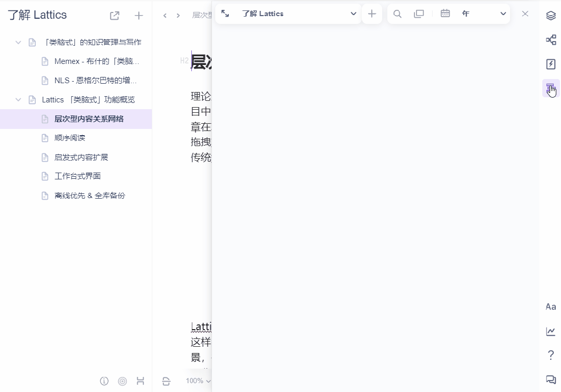Toggle the purple cards panel icon
This screenshot has height=392, width=561.
pyautogui.click(x=551, y=88)
